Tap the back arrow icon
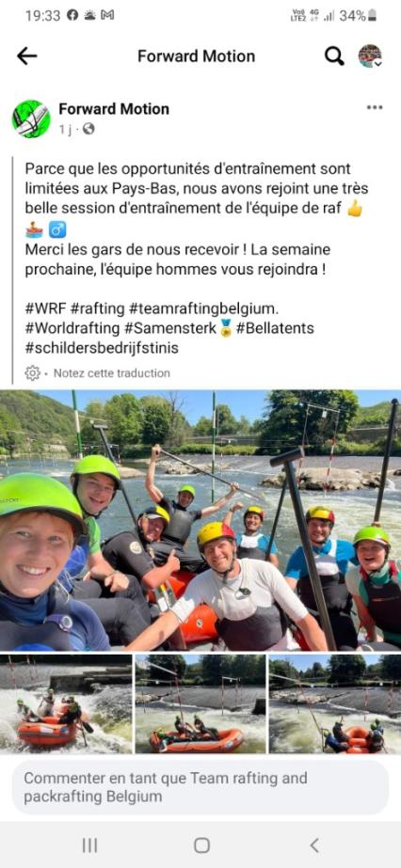The image size is (401, 868). coord(26,55)
